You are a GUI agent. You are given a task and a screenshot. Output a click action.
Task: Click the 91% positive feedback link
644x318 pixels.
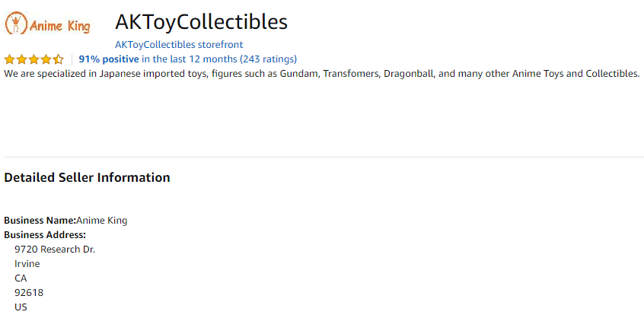(x=109, y=59)
